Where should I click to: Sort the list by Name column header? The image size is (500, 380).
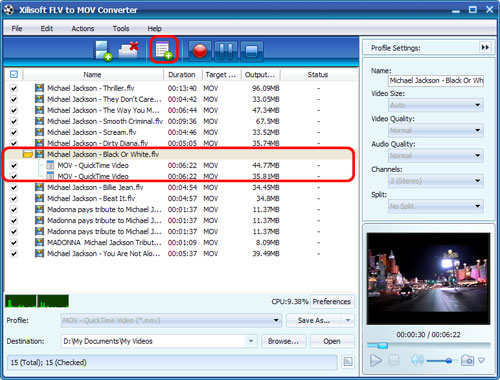click(93, 74)
